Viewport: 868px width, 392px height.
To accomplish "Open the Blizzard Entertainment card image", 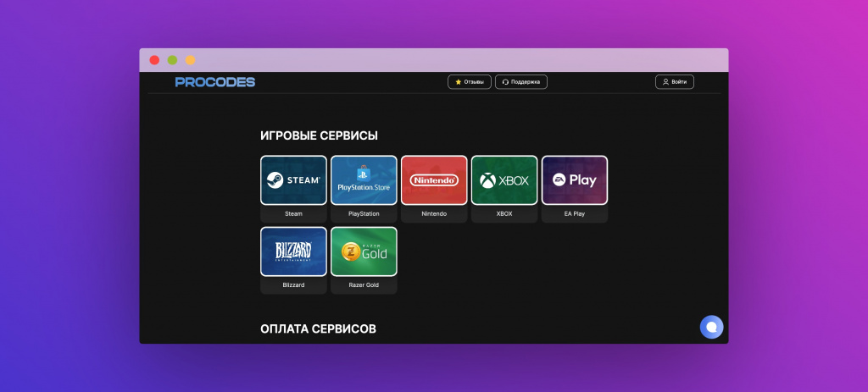I will [293, 251].
